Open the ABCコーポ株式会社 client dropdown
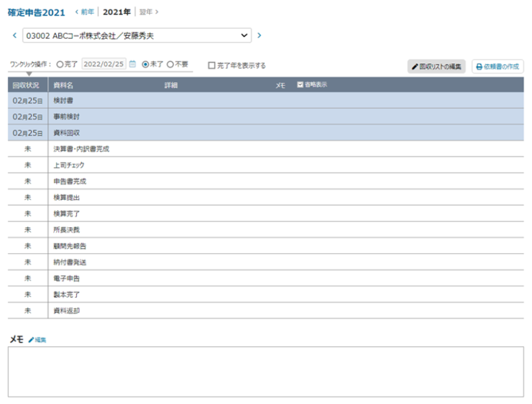Viewport: 532px width, 404px height. point(137,35)
